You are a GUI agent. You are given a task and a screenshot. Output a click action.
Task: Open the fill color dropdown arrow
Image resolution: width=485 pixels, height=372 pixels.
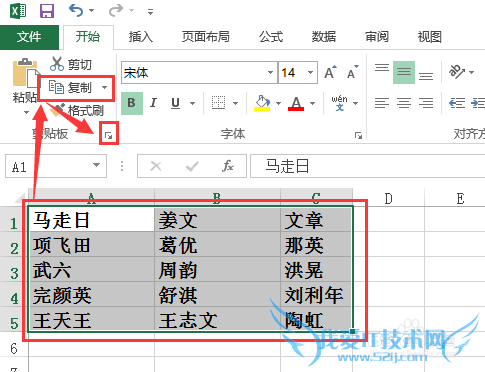[x=278, y=103]
